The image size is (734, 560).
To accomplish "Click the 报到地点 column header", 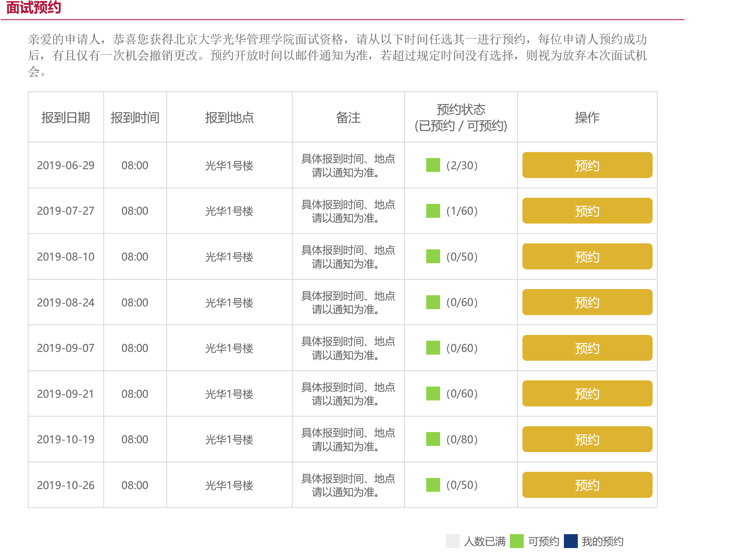I will click(229, 118).
